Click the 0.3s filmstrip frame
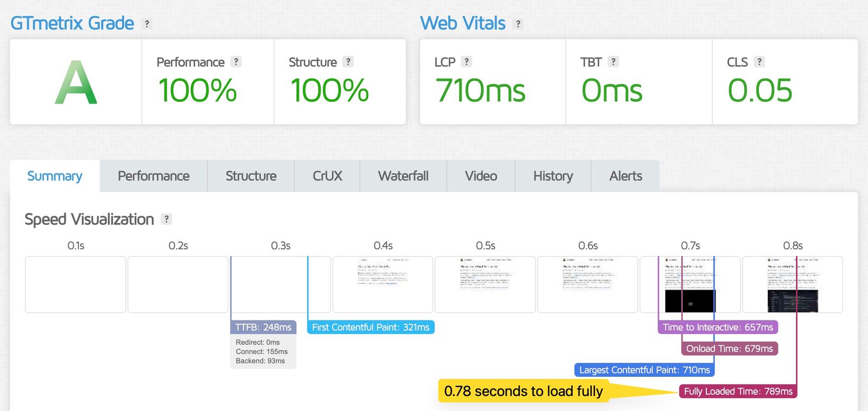Image resolution: width=868 pixels, height=411 pixels. [280, 285]
